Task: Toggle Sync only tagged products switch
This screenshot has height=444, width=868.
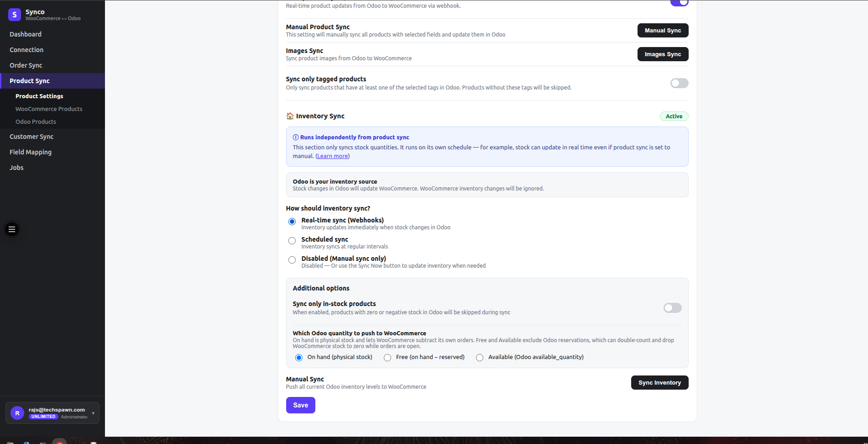Action: [x=679, y=83]
